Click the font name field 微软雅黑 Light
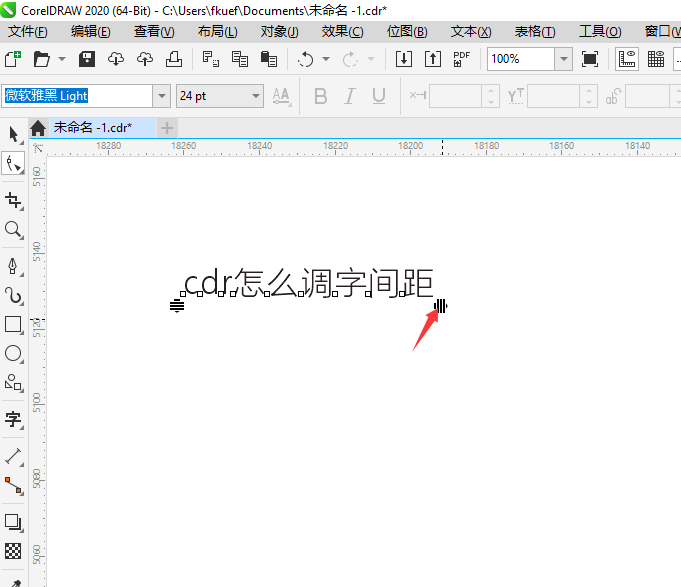 click(77, 96)
